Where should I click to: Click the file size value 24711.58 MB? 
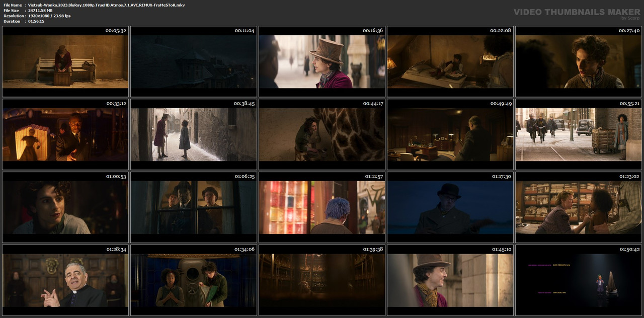point(40,11)
